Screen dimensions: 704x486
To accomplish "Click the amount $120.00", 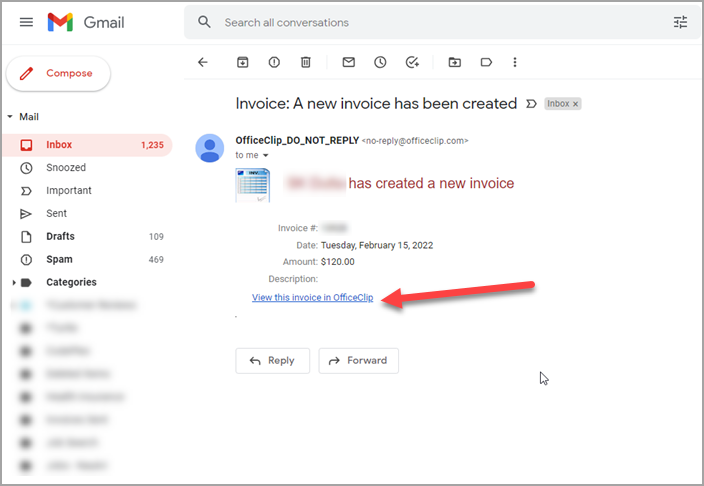I will (338, 262).
